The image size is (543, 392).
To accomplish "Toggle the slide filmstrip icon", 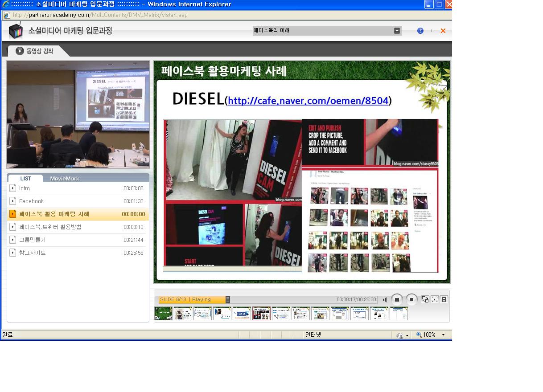I will 444,299.
